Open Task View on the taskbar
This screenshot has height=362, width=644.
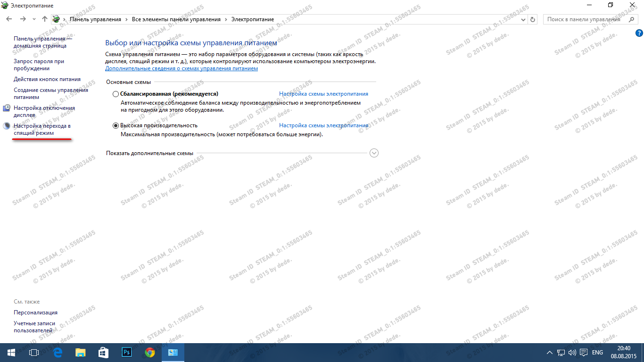(x=33, y=353)
